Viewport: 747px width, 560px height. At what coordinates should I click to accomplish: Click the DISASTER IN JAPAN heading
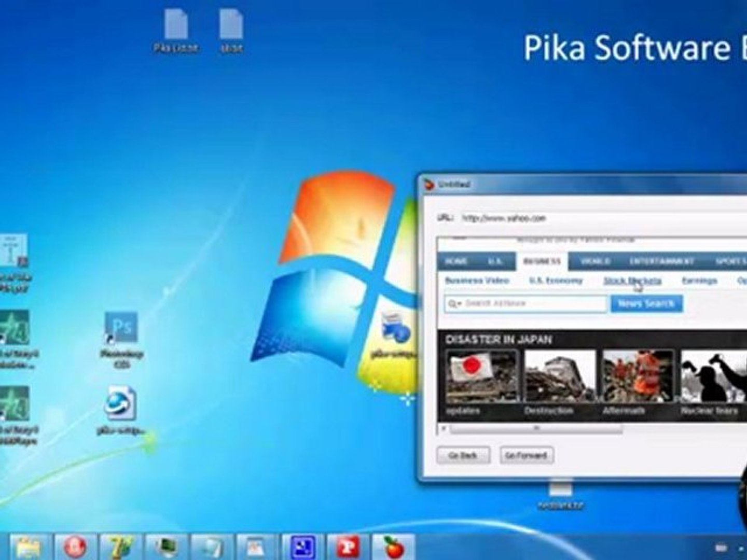click(499, 339)
